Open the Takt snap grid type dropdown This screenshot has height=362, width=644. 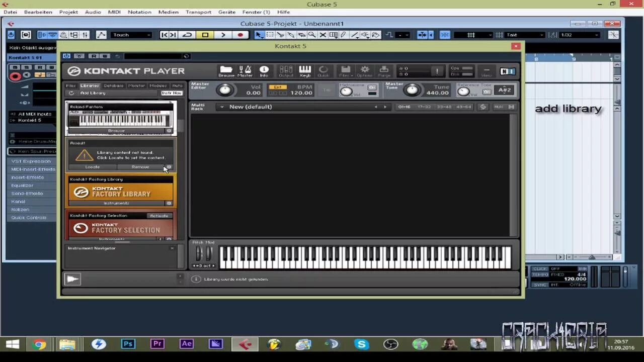point(525,35)
